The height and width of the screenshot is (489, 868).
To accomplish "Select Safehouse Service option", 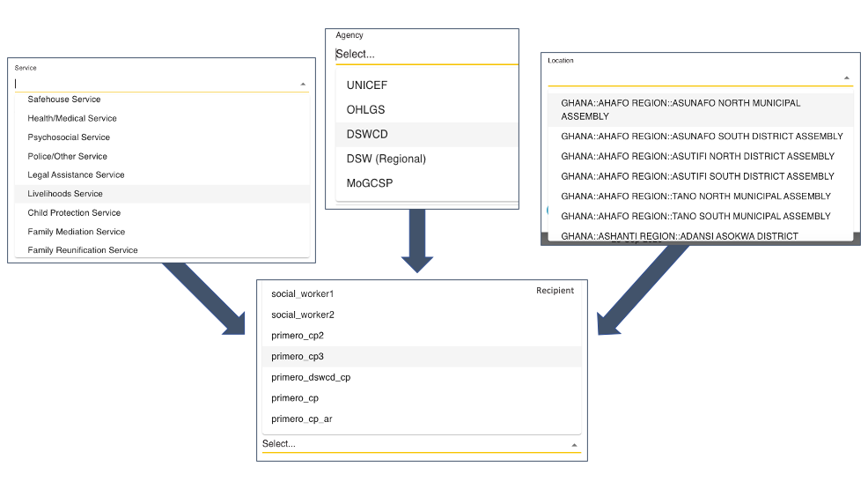I will [162, 100].
